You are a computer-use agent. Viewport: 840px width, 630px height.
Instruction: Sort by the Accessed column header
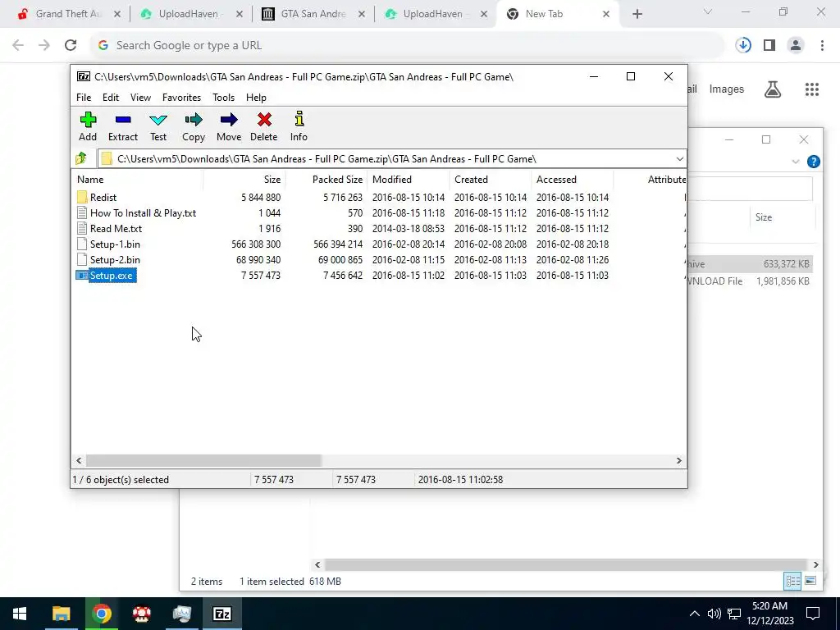point(572,180)
